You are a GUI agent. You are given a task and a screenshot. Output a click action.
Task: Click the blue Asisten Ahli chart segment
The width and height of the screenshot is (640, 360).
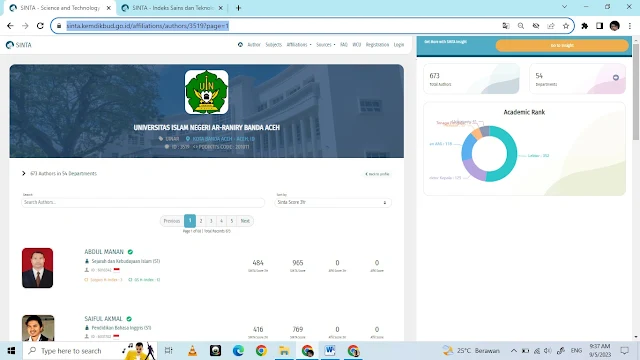coord(468,147)
